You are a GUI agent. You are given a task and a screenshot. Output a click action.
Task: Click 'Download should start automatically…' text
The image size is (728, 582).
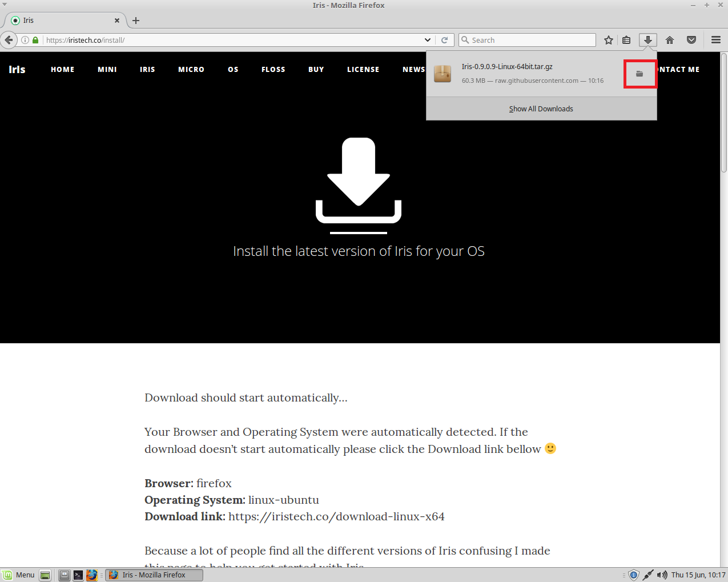click(246, 398)
